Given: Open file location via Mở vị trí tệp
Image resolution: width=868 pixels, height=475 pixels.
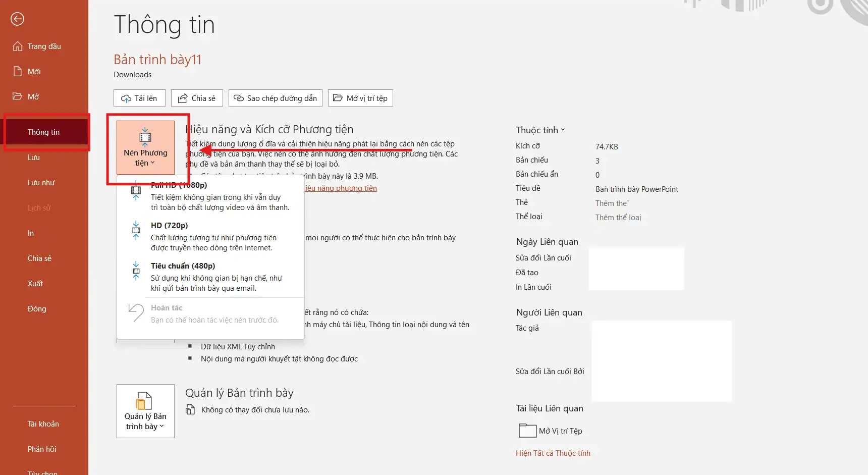Looking at the screenshot, I should pyautogui.click(x=360, y=98).
